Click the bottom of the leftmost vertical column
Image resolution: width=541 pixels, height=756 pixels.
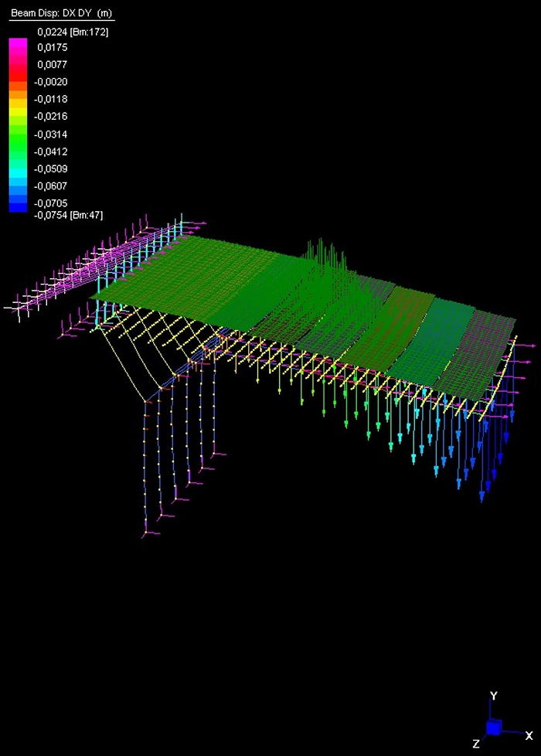[146, 530]
